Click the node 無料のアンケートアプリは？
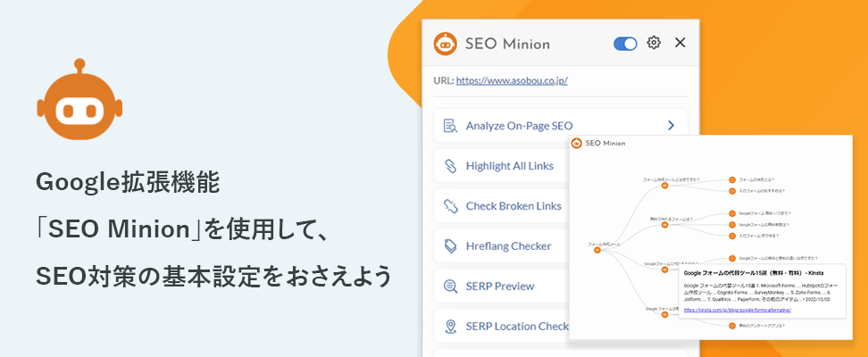 [x=732, y=326]
